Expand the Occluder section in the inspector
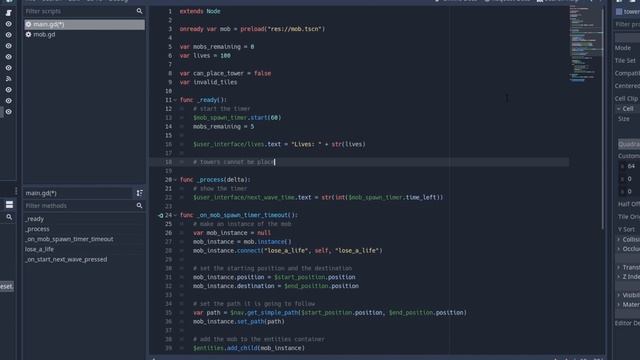Viewport: 640px width, 360px height. tap(619, 249)
